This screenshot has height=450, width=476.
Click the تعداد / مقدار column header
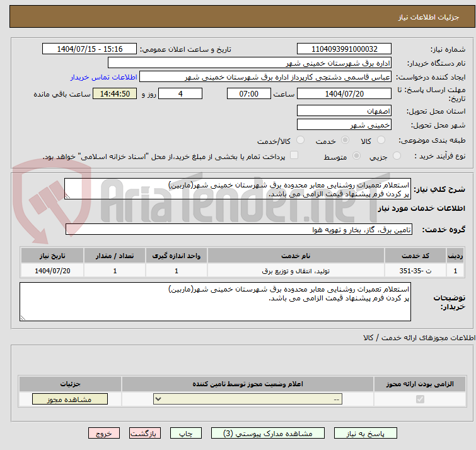point(115,256)
